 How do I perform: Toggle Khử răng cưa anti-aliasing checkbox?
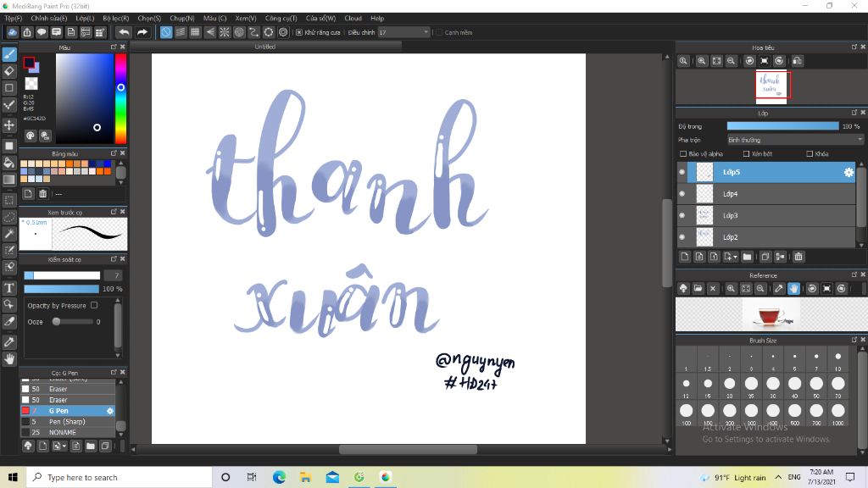pos(299,32)
